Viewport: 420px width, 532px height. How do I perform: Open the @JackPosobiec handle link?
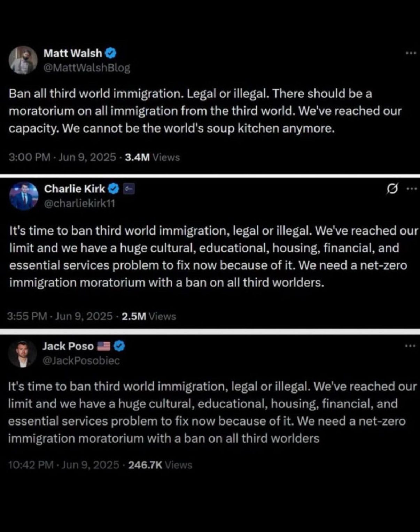81,360
